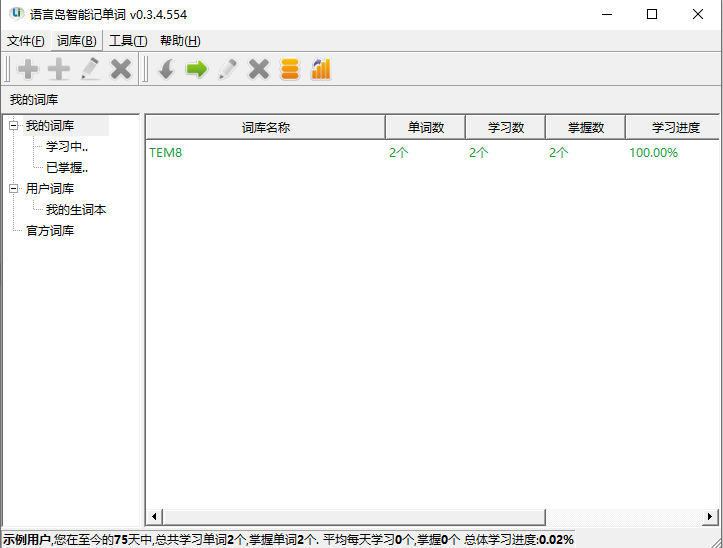Select the 学习中.. tree item

(x=67, y=147)
